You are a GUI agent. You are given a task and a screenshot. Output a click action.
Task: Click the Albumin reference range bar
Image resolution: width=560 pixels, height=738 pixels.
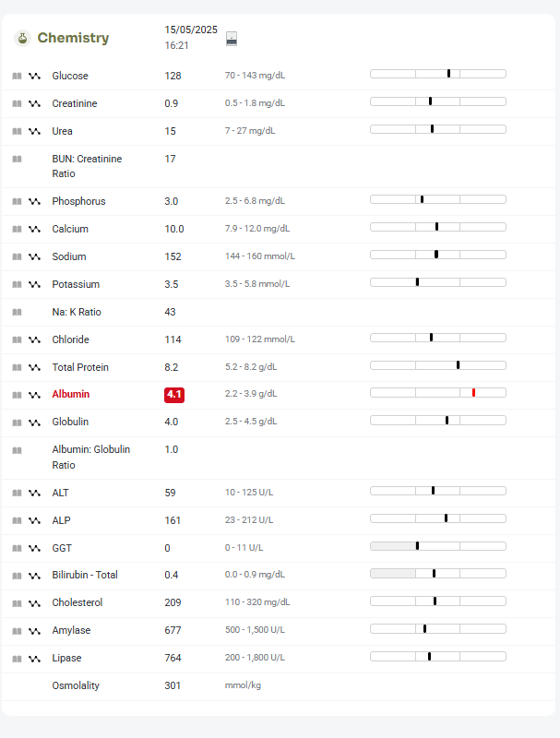(438, 393)
